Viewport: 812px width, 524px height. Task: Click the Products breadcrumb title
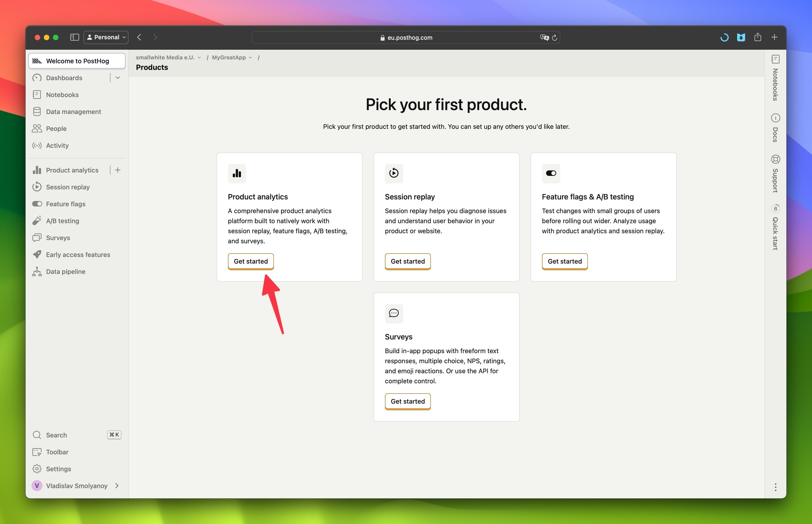coord(152,67)
